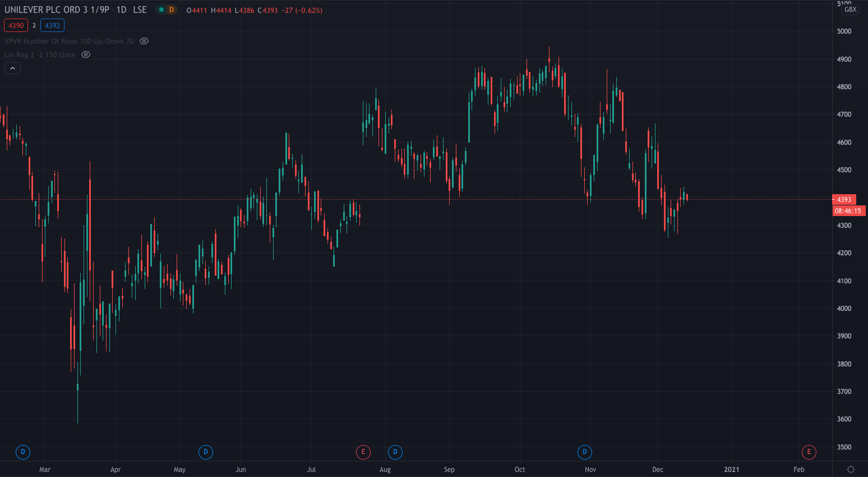Click the 5000 price scale label
Viewport: 868px width, 477px height.
click(x=844, y=31)
